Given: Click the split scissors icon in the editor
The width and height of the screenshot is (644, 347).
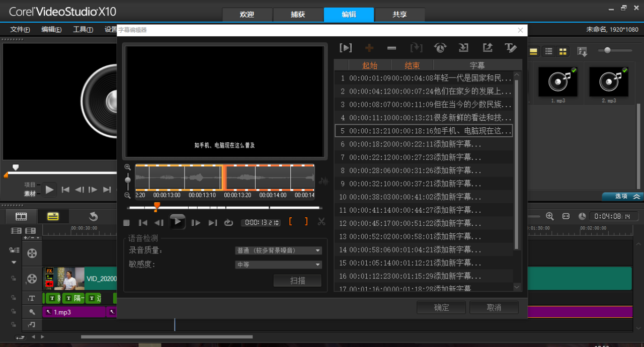Looking at the screenshot, I should [x=321, y=222].
